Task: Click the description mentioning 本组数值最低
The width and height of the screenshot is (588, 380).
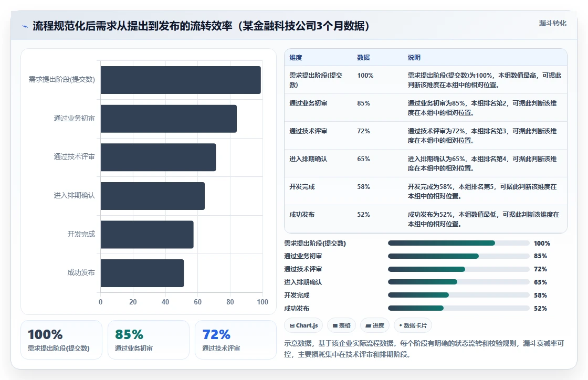Action: (484, 219)
